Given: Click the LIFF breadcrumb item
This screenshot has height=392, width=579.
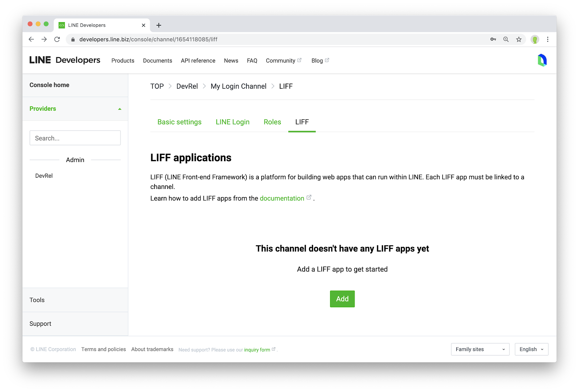Looking at the screenshot, I should [x=286, y=87].
